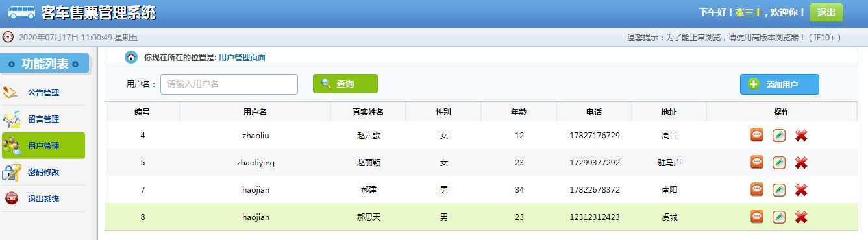This screenshot has width=868, height=240.
Task: Select username cell zhaoliying
Action: [x=256, y=163]
